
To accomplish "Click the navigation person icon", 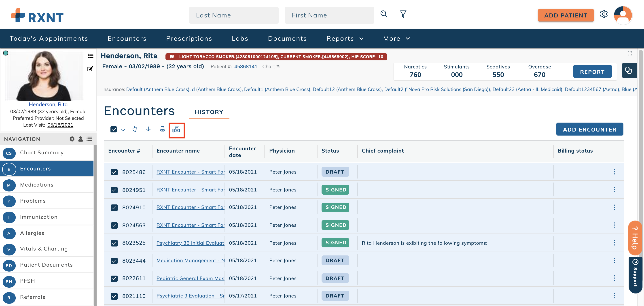I will tap(80, 139).
